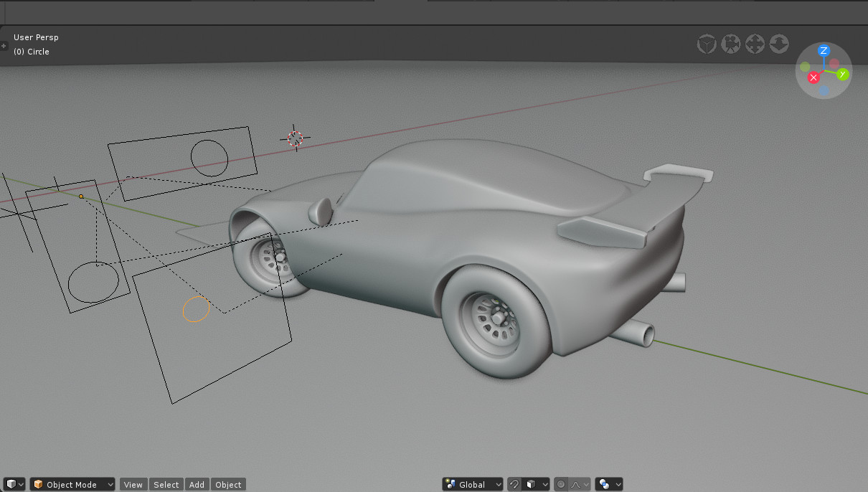Toggle perspective/orthographic view icon
This screenshot has width=868, height=492.
point(707,44)
